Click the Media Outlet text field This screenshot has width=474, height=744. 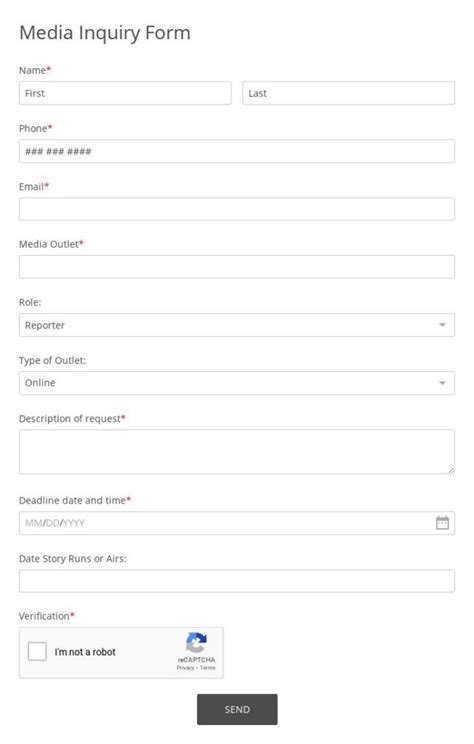tap(237, 267)
